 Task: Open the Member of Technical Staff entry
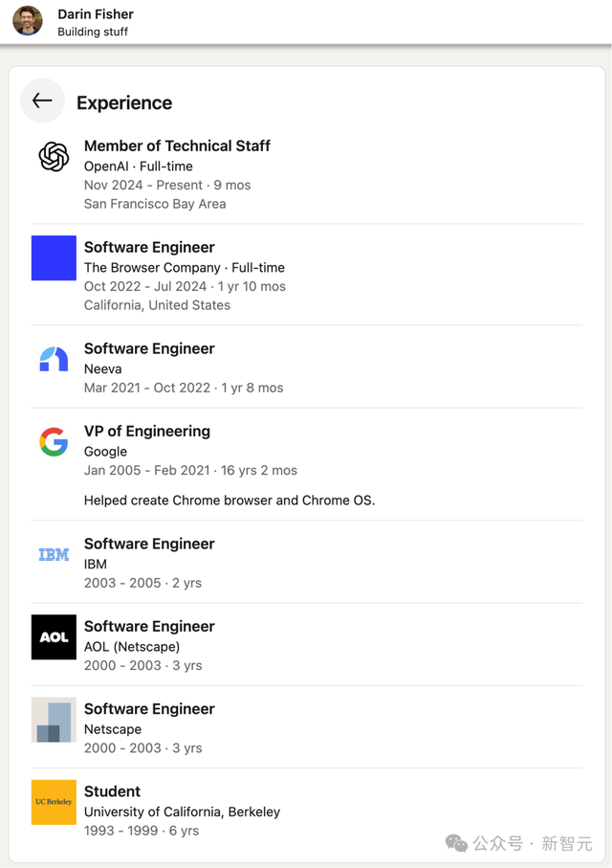point(177,145)
